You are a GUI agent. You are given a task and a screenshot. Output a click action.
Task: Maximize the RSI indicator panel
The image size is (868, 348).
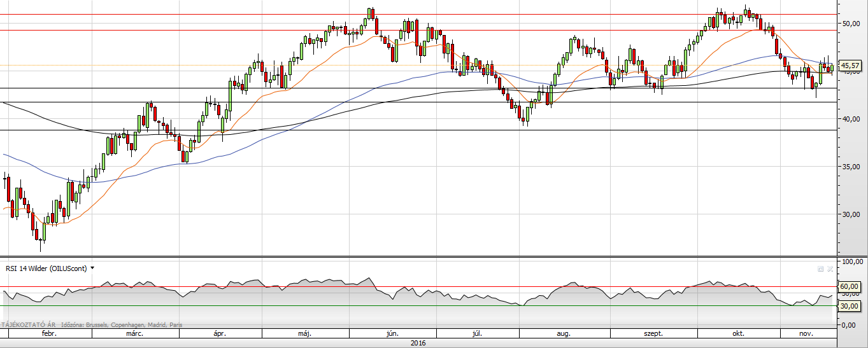[821, 269]
